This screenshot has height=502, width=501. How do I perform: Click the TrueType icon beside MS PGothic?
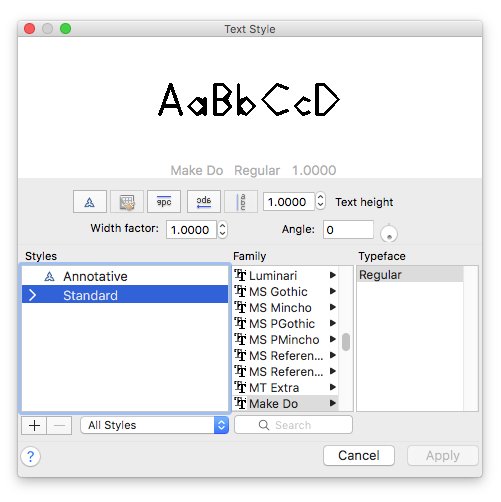pos(240,323)
